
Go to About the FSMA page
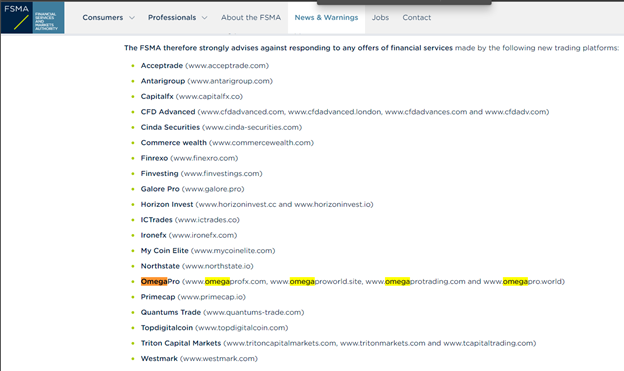click(x=251, y=18)
